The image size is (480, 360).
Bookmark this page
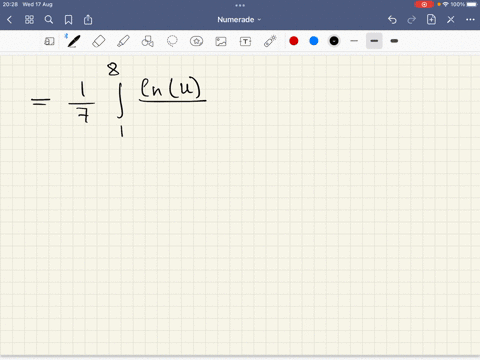pyautogui.click(x=68, y=20)
